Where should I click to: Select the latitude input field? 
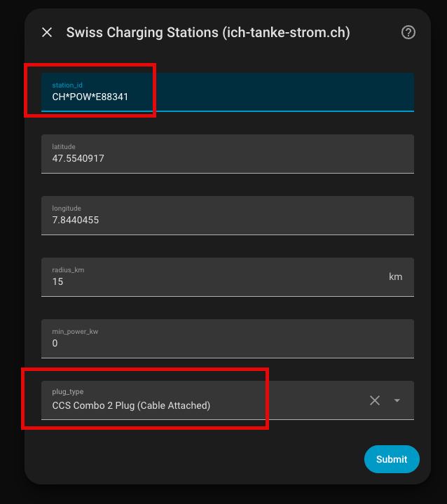click(x=228, y=154)
